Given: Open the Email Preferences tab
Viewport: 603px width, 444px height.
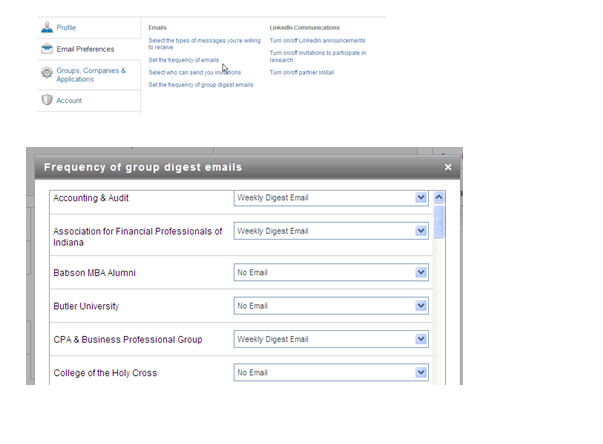Looking at the screenshot, I should (x=85, y=49).
